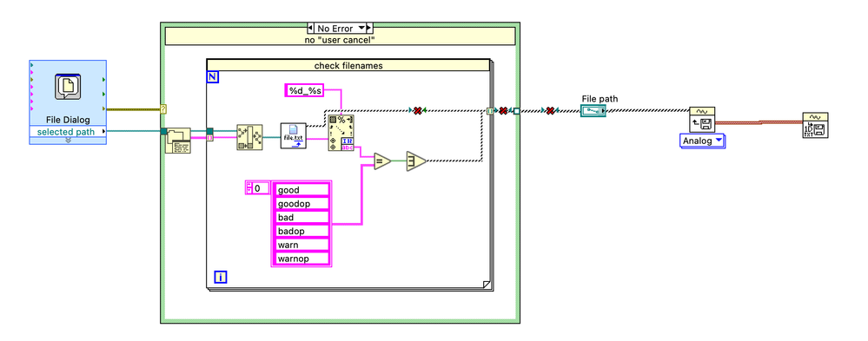Select the waveform file storage node
Viewport: 868px width, 341px height.
coord(703,120)
